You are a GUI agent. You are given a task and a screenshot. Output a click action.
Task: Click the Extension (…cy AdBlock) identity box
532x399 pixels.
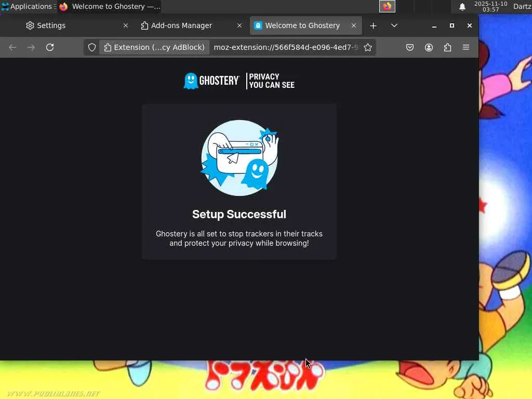click(154, 47)
